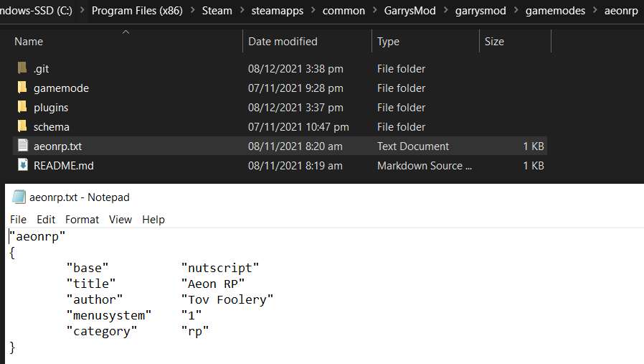Image resolution: width=644 pixels, height=364 pixels.
Task: Place cursor on "menusystem" key in Notepad
Action: click(109, 315)
